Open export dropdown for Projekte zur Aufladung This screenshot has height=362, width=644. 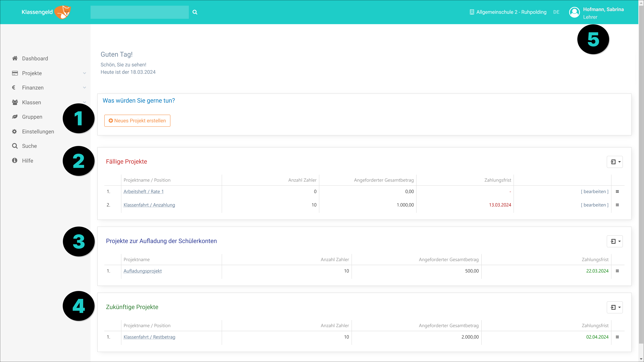coord(615,241)
